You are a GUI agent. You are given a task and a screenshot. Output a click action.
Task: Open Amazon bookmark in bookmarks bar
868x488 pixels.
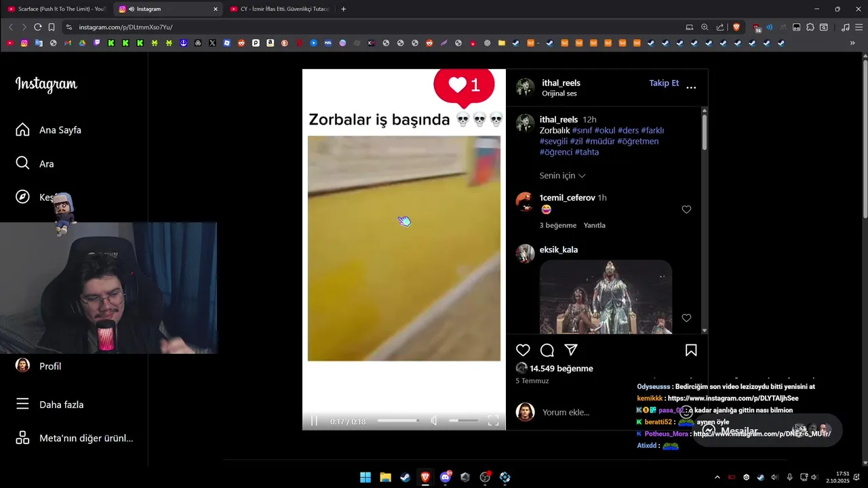(x=270, y=43)
